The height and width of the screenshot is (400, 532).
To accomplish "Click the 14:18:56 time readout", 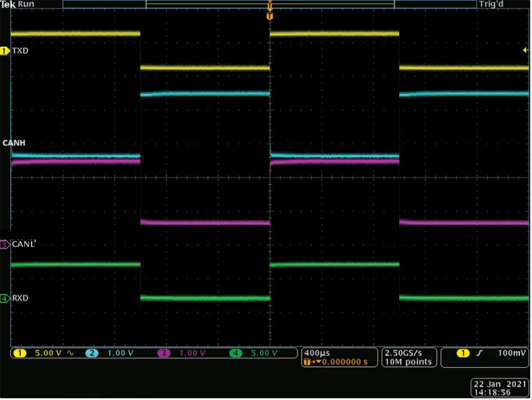I will [x=492, y=393].
